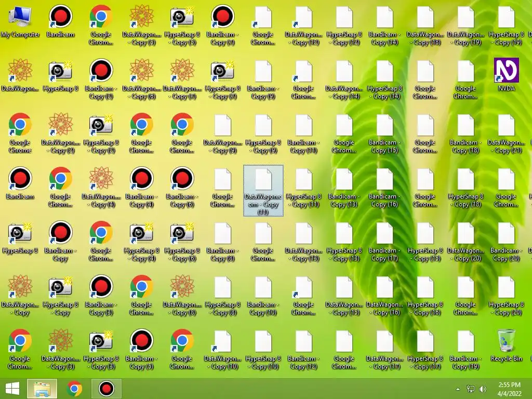The height and width of the screenshot is (399, 532).
Task: Select DataWagon - Copy (15) file
Action: click(x=344, y=296)
